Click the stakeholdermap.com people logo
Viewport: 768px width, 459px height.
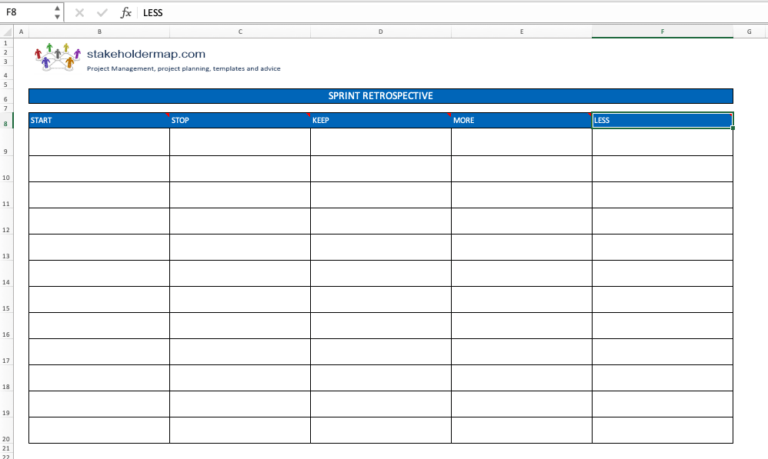tap(57, 57)
